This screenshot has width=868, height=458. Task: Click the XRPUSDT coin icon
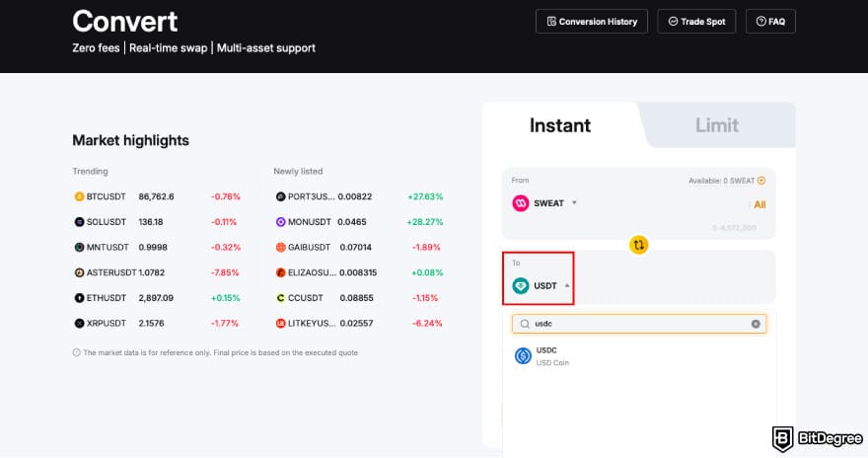pyautogui.click(x=79, y=324)
